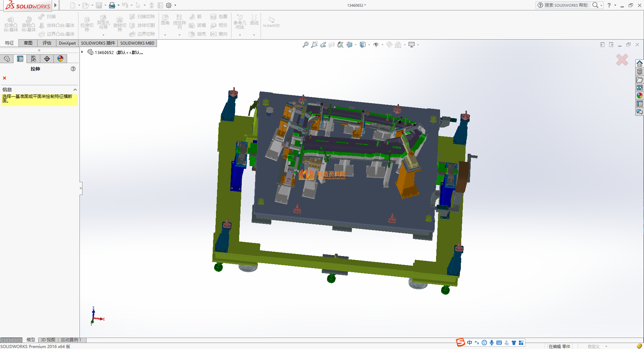This screenshot has width=644, height=349.
Task: Switch to the ConfigurationManager panel tab
Action: point(34,59)
